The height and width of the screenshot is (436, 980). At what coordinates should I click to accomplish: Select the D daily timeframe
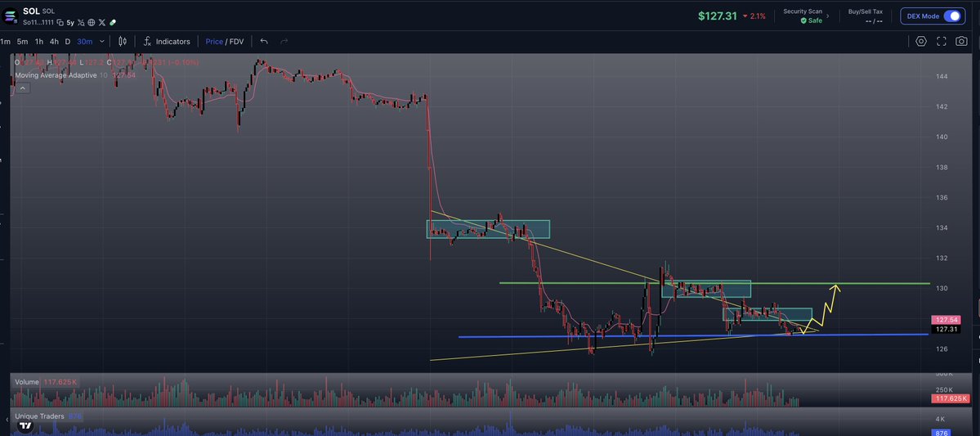coord(68,41)
